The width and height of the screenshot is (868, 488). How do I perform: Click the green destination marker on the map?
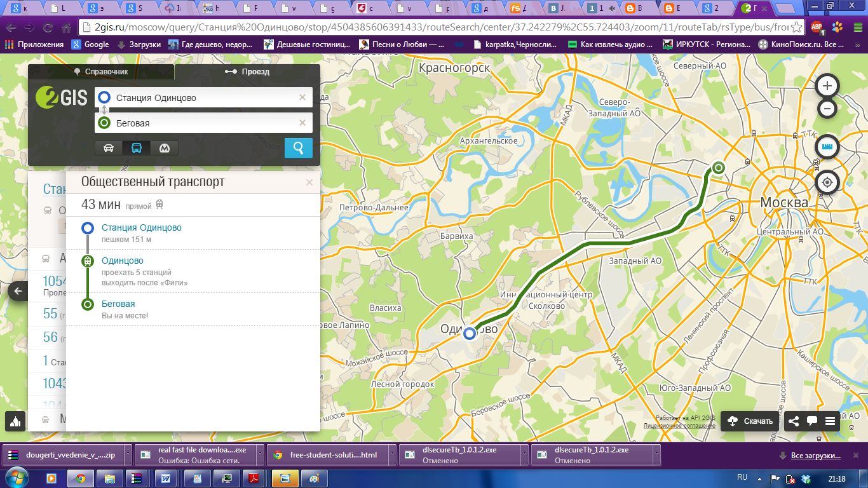[x=718, y=168]
